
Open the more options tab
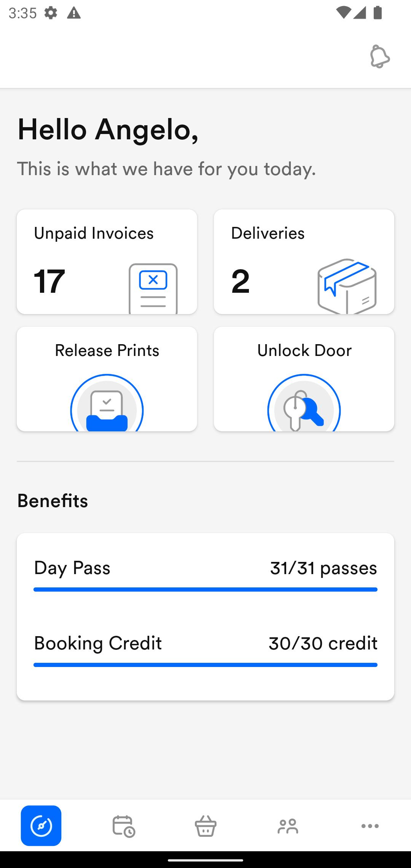click(370, 826)
